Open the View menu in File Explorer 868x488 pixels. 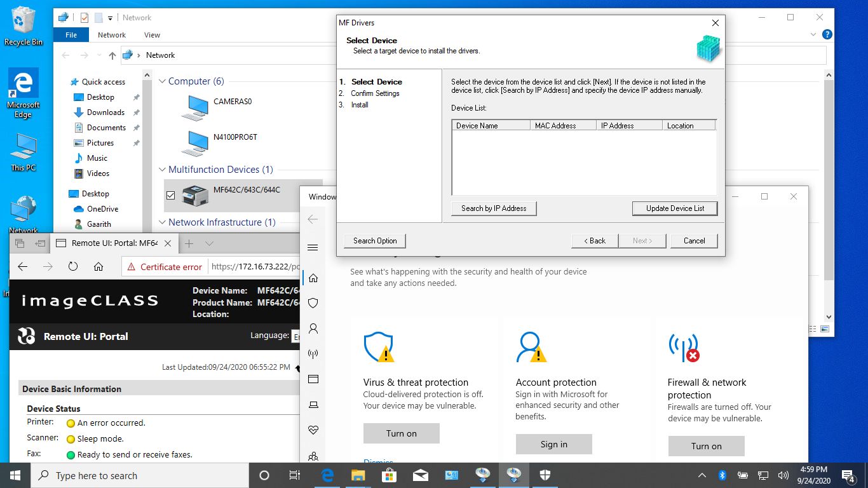coord(152,35)
